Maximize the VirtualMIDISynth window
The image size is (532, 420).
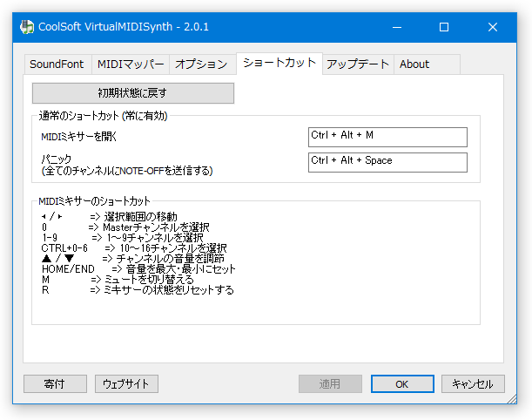[x=444, y=27]
